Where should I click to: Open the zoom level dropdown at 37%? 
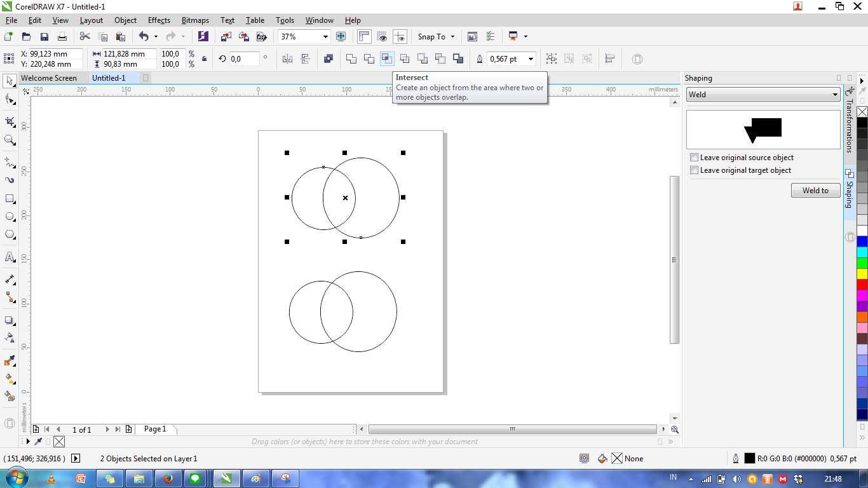[325, 36]
